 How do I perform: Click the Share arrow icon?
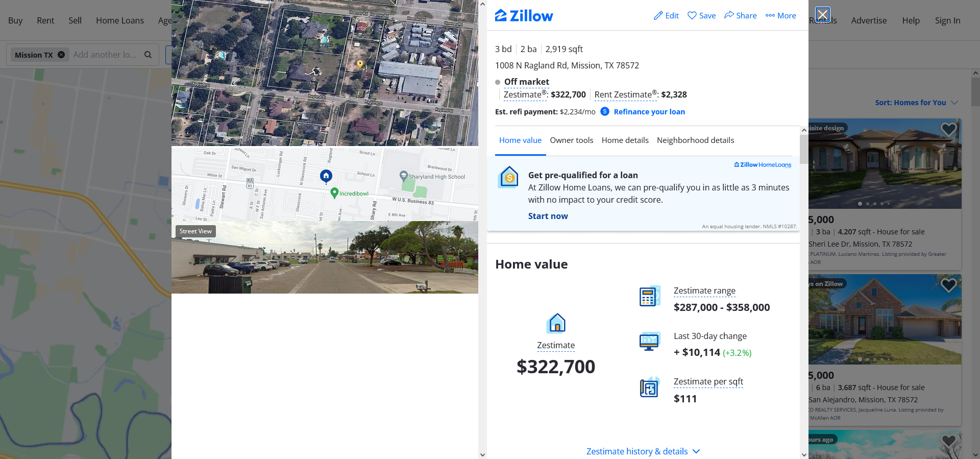(x=729, y=15)
